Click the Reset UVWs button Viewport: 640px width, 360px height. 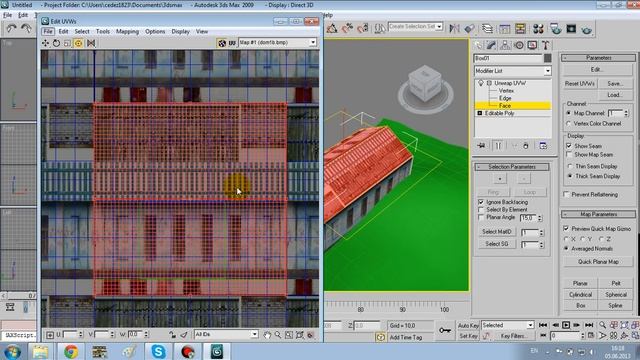click(580, 84)
